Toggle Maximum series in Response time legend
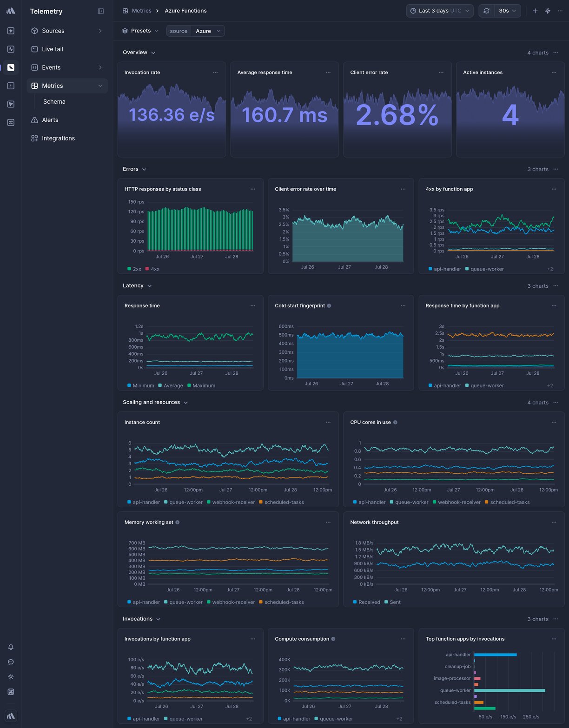 click(201, 386)
